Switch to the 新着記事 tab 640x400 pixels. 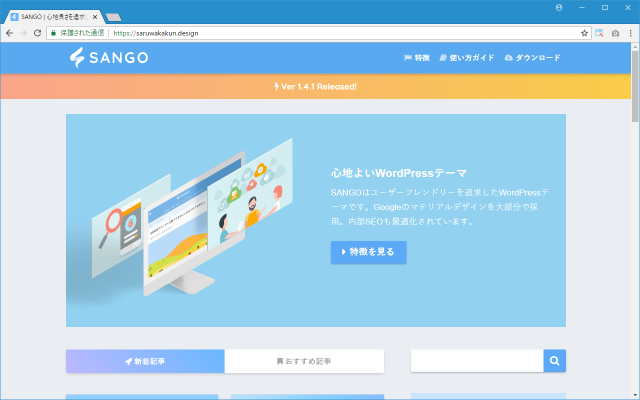pos(145,361)
